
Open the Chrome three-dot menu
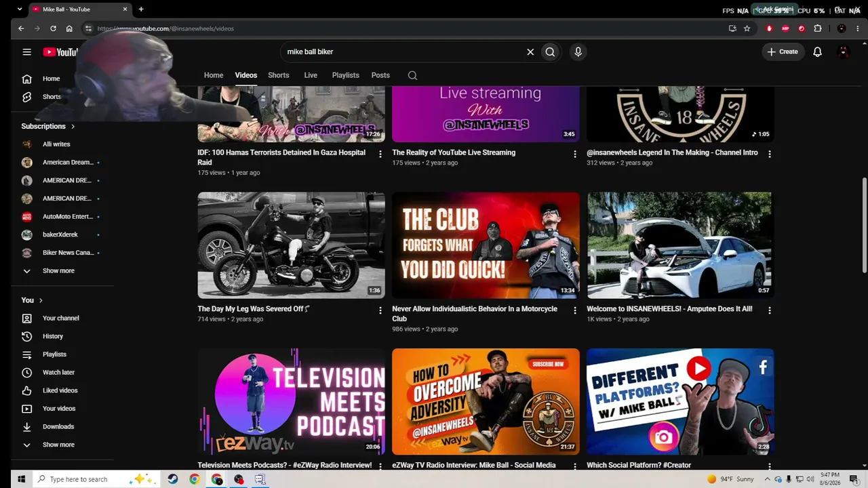tap(858, 28)
